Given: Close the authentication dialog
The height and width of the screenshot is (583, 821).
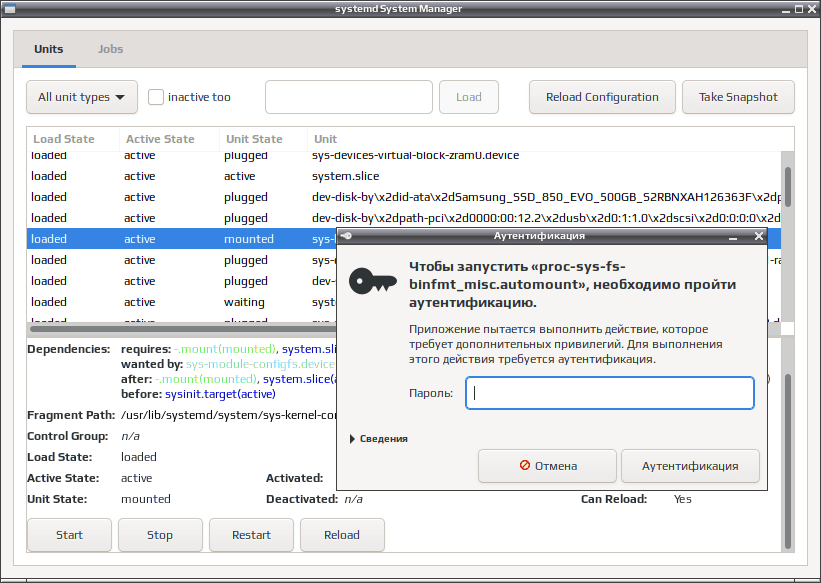Looking at the screenshot, I should 759,236.
